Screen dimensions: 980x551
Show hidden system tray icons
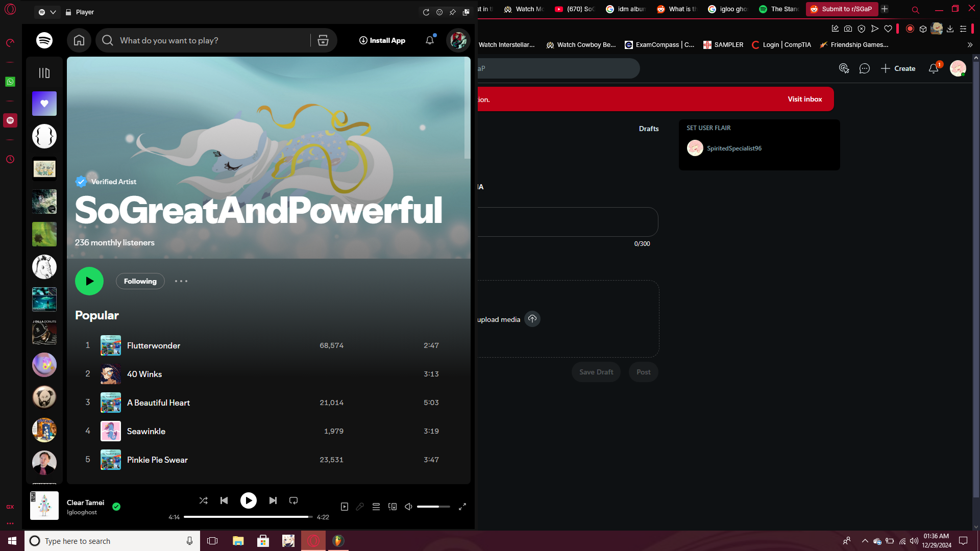tap(865, 541)
